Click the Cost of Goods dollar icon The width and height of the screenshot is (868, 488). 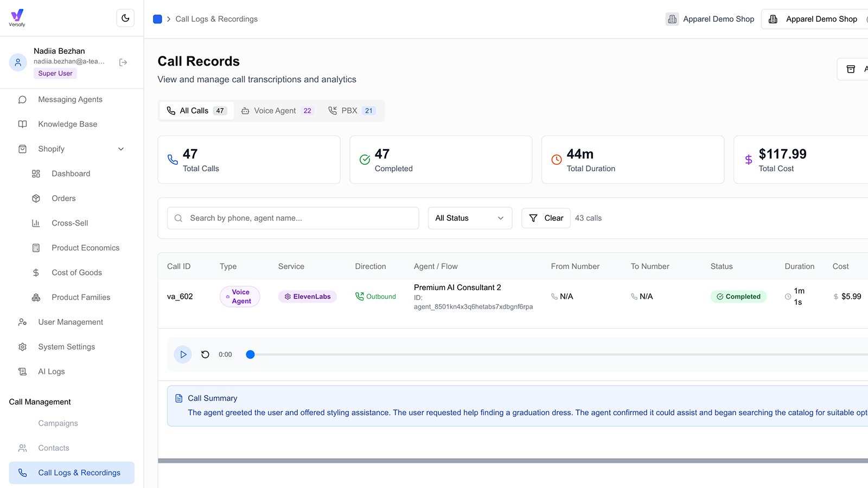(36, 273)
